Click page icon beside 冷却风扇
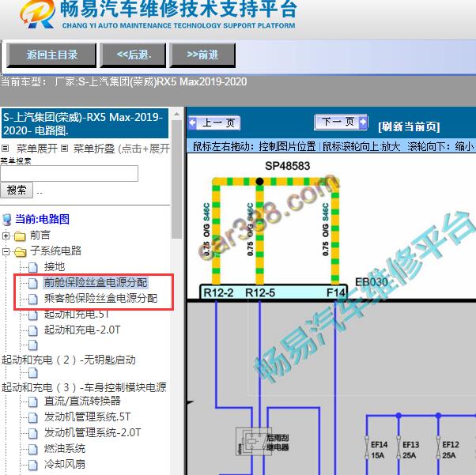This screenshot has width=476, height=475. [x=33, y=465]
